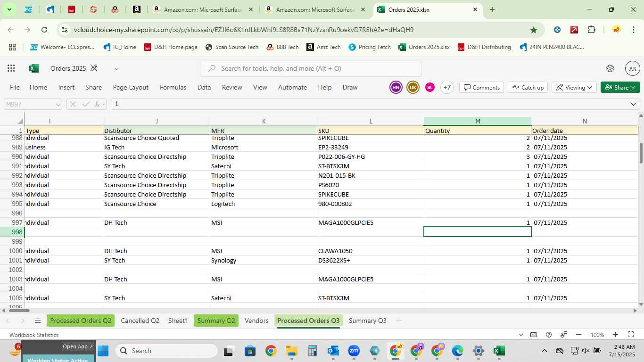Image resolution: width=644 pixels, height=362 pixels.
Task: Open the Excel settings gear
Action: 610,68
